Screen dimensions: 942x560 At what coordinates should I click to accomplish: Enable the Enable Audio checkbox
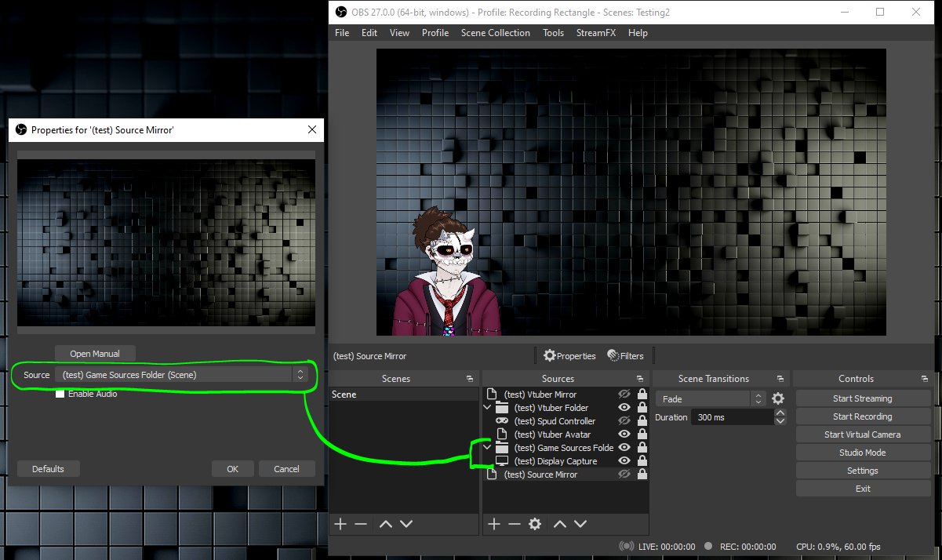point(60,394)
